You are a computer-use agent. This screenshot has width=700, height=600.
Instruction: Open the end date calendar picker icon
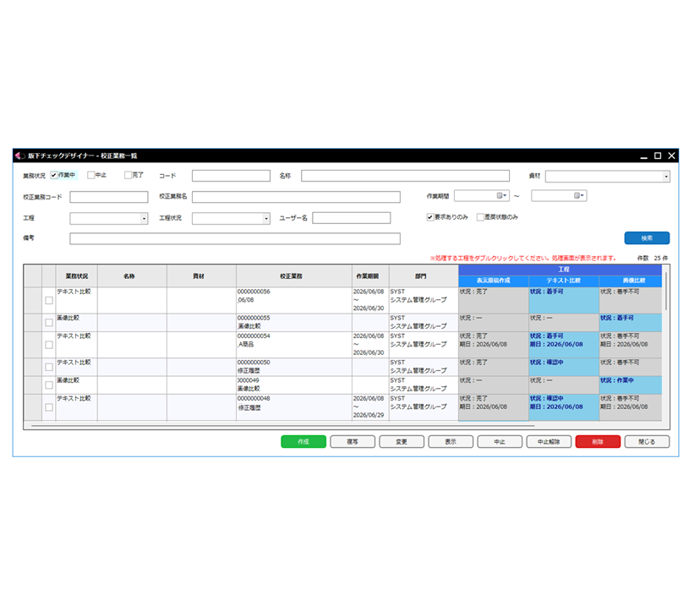click(x=578, y=195)
